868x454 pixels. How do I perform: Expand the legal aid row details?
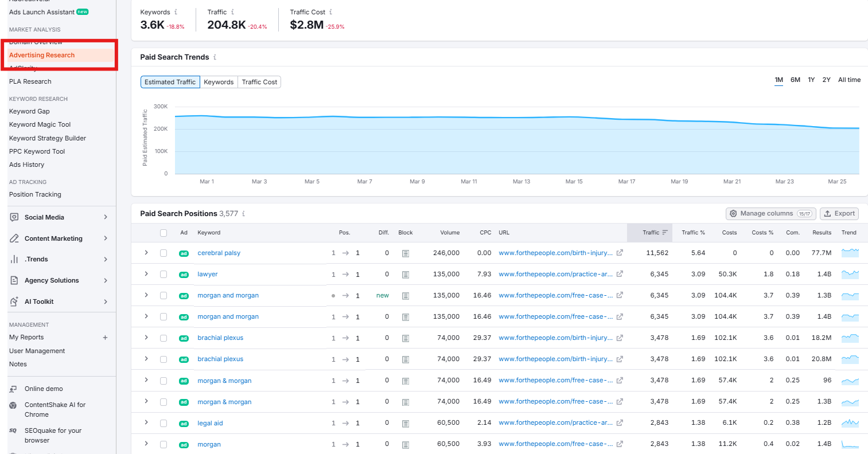point(146,422)
